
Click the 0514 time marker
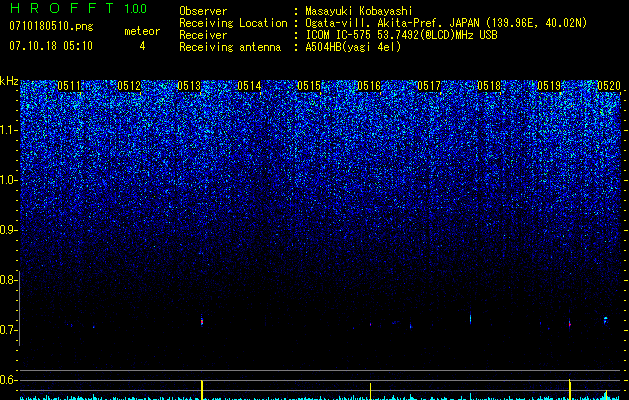(x=249, y=86)
